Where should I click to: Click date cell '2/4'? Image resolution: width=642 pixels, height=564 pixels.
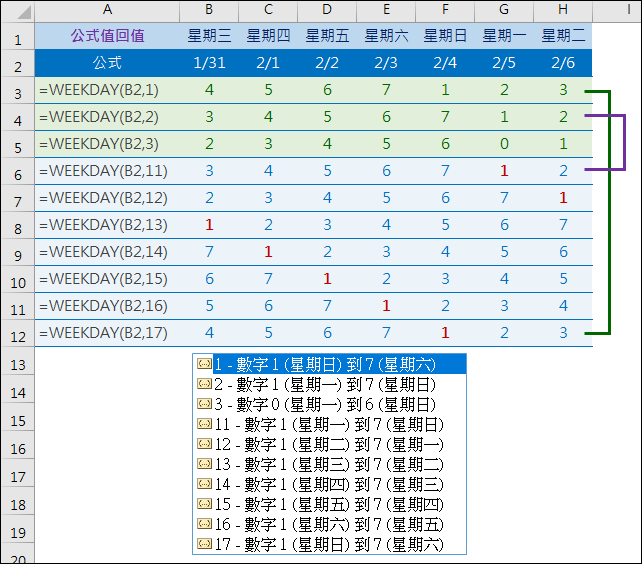(445, 63)
